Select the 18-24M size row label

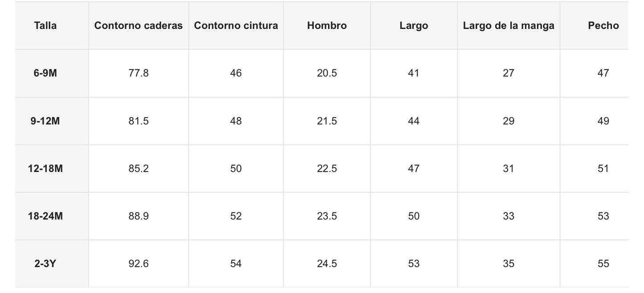pos(45,216)
